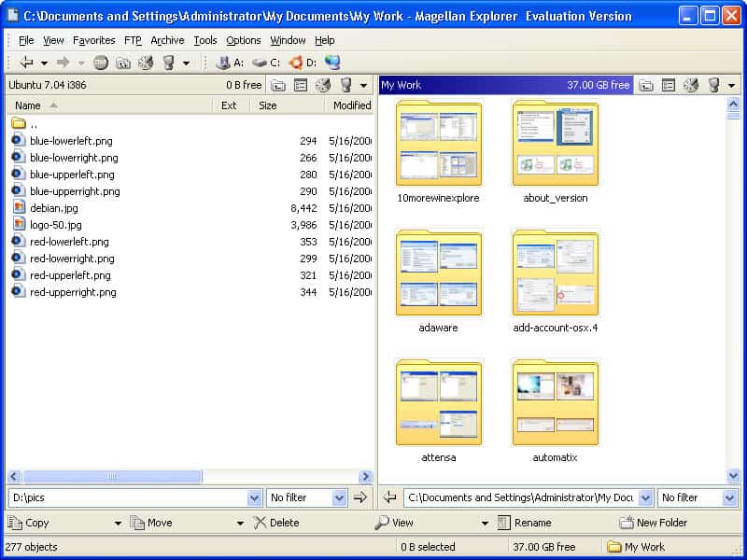The width and height of the screenshot is (747, 560).
Task: Click the go arrow beside the left filter
Action: 360,498
